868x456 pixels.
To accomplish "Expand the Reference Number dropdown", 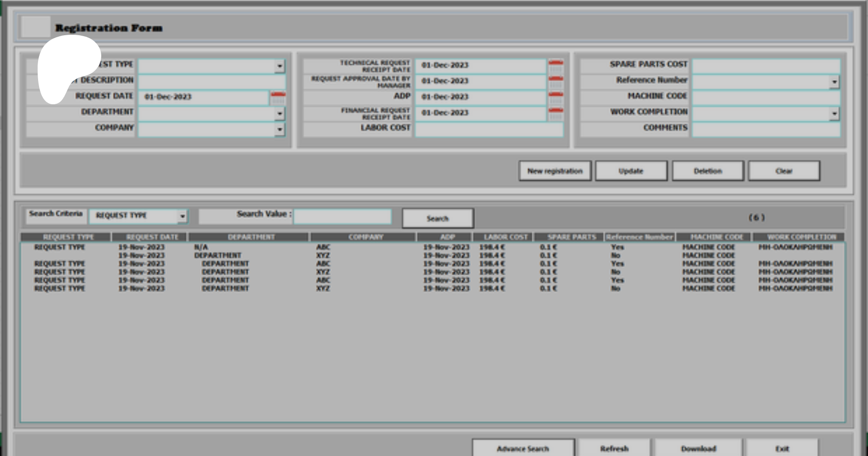I will 834,82.
